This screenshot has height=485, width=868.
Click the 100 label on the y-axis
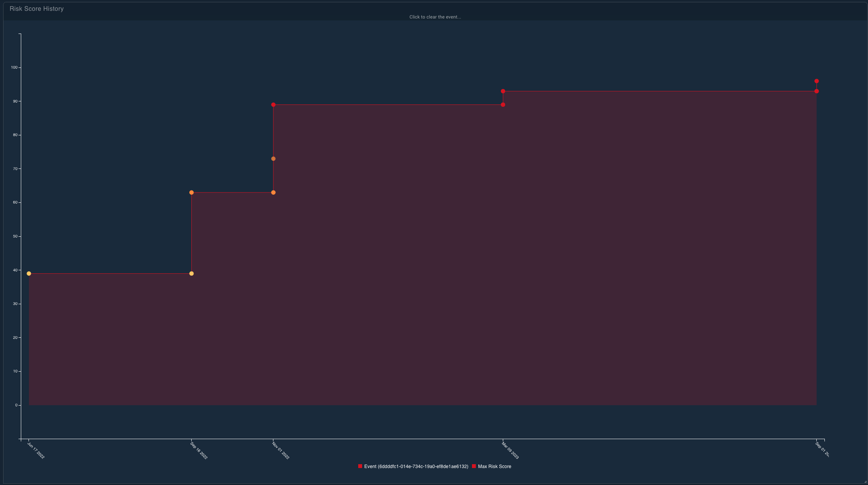click(15, 67)
